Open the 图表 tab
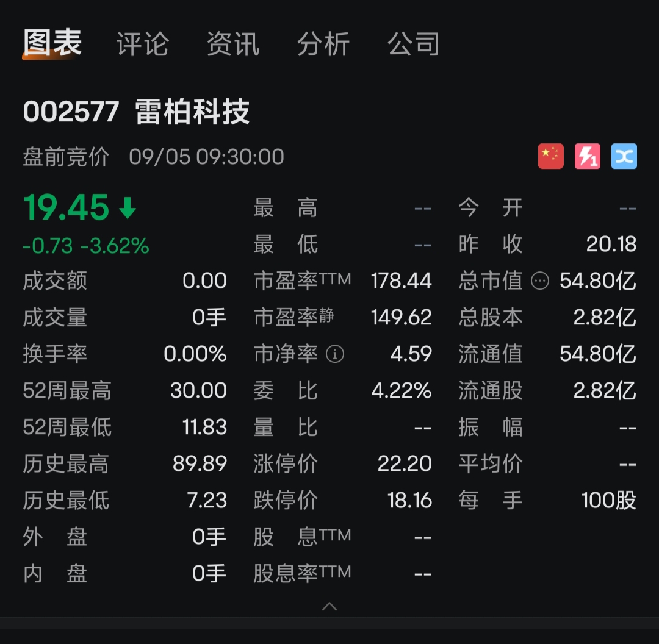Viewport: 659px width, 644px height. coord(52,43)
